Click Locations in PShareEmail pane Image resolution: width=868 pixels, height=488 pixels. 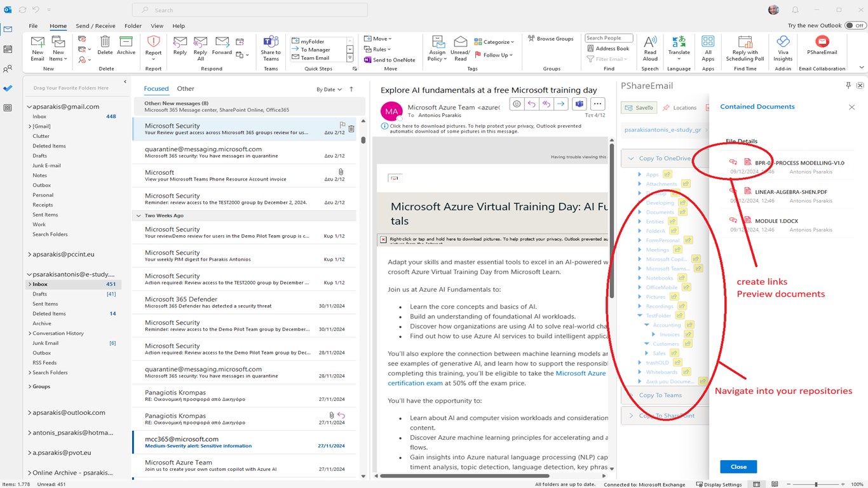(680, 108)
